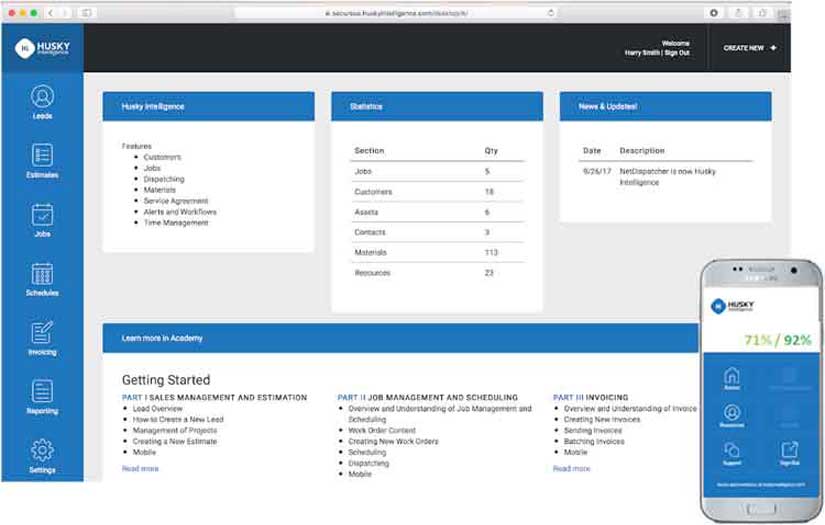Click Creating a New Estimate item
The width and height of the screenshot is (825, 525).
point(175,441)
